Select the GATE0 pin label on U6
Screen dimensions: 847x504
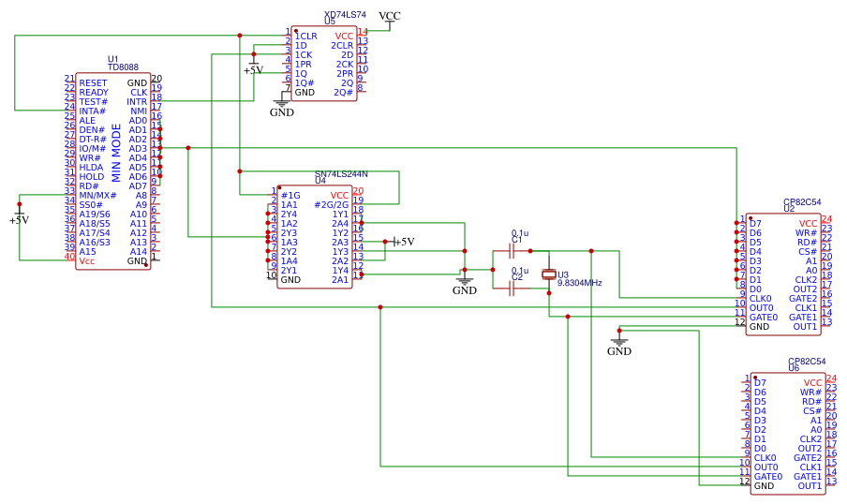pyautogui.click(x=768, y=477)
